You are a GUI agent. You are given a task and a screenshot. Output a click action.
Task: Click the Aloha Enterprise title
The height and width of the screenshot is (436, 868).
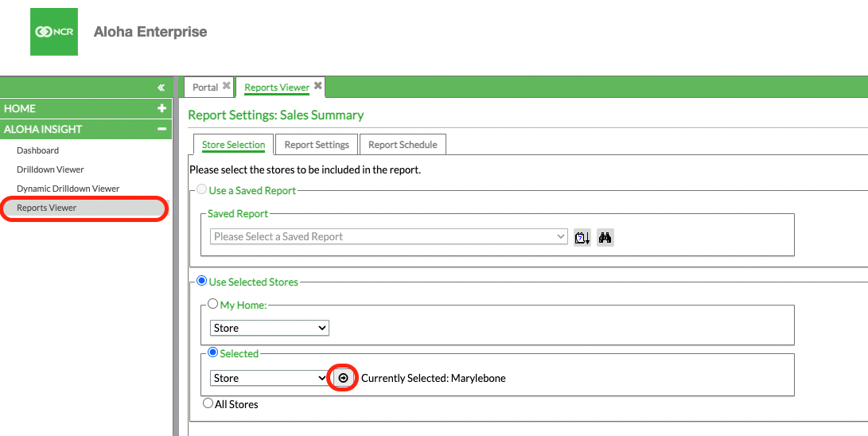coord(150,32)
